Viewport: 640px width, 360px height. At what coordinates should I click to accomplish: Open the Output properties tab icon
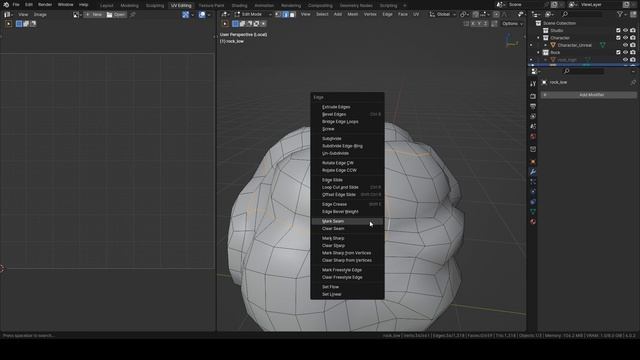[533, 106]
